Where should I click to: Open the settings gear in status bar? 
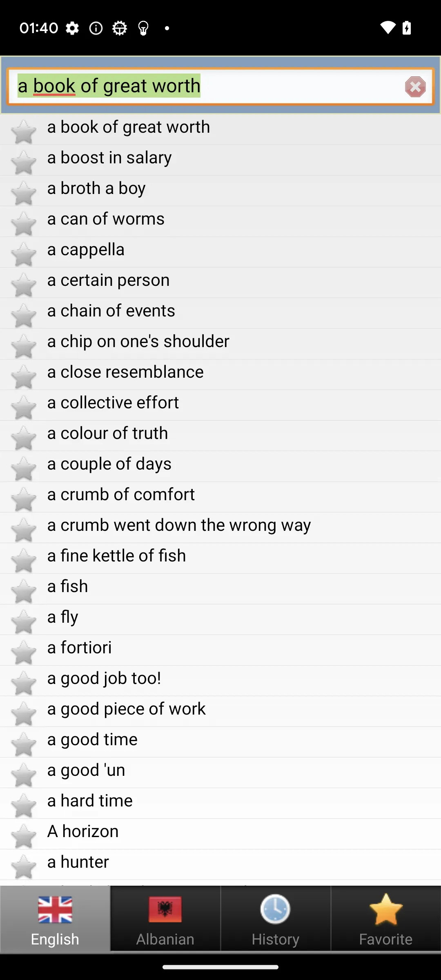point(72,28)
